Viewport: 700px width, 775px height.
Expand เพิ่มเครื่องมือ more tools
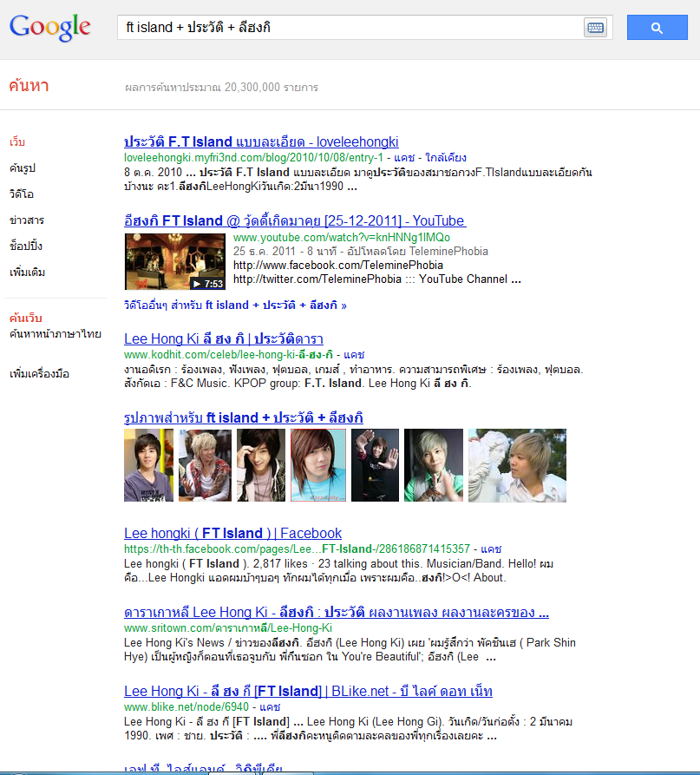(40, 374)
